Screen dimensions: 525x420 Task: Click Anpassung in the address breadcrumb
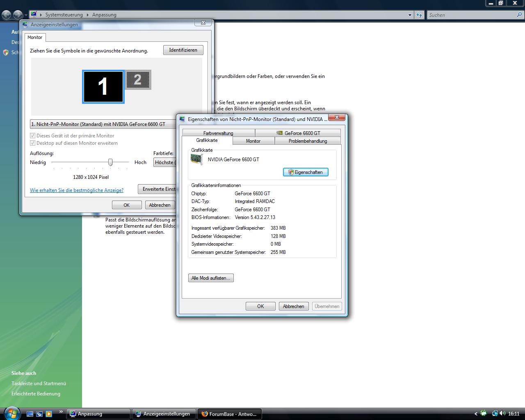tap(104, 15)
